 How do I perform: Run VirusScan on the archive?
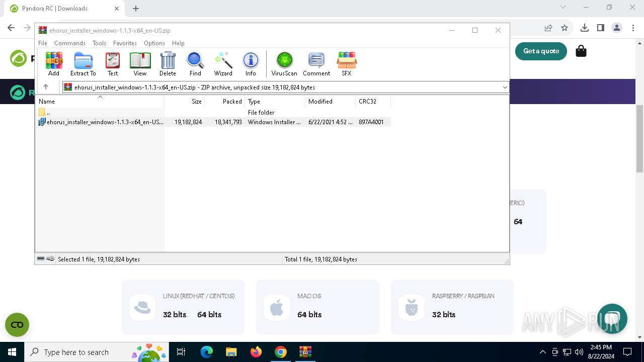284,64
